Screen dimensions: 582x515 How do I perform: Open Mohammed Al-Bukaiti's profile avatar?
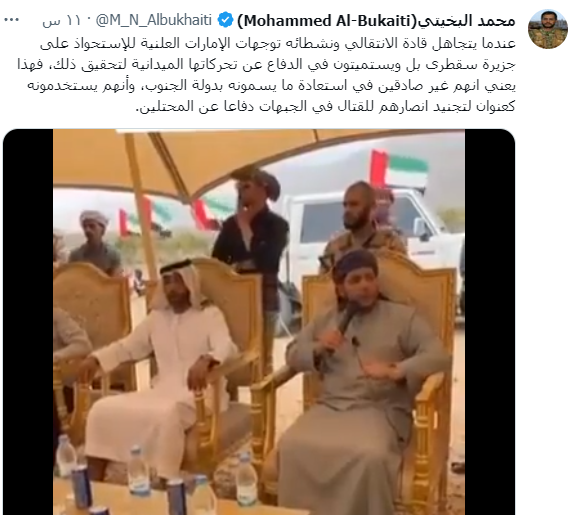point(548,29)
